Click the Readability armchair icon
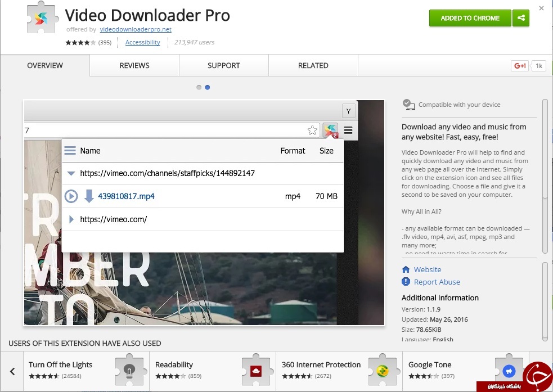Image resolution: width=553 pixels, height=392 pixels. point(256,371)
